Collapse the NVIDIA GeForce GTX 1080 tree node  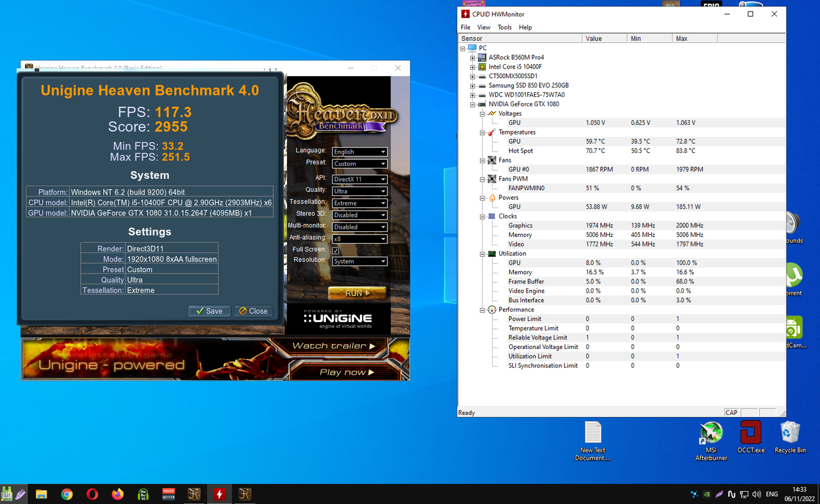(472, 104)
